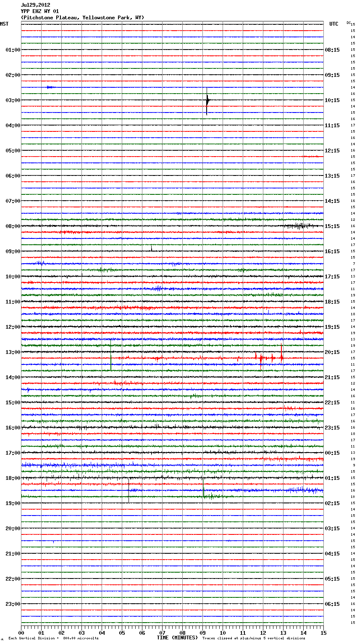Click the 04:15 UTC time label
The image size is (357, 644).
tap(332, 554)
